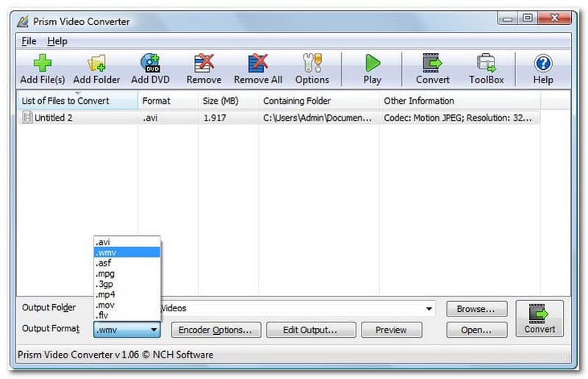588x379 pixels.
Task: Collapse the Output Format .wmv combo box
Action: click(x=126, y=330)
